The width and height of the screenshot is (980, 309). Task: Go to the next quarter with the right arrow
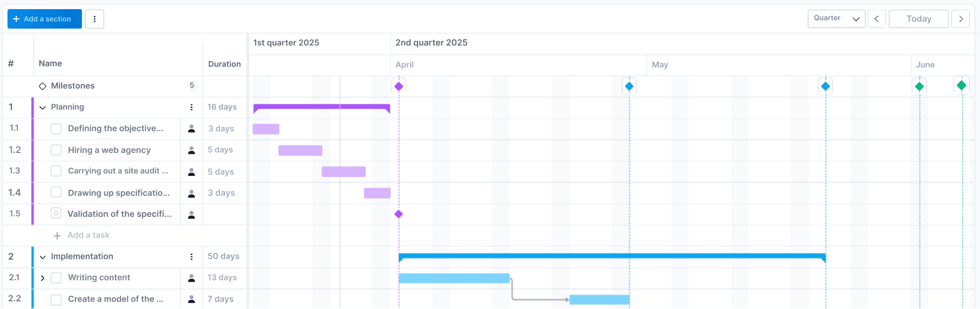961,19
